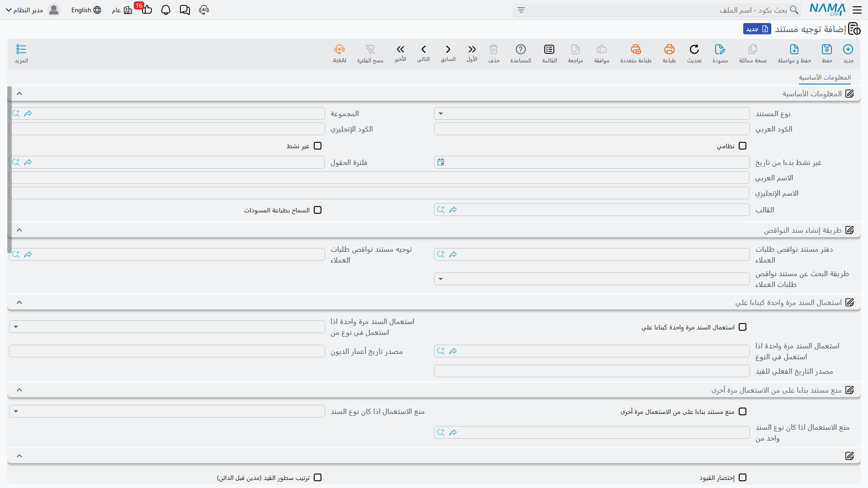The height and width of the screenshot is (488, 868).
Task: Open chat messages icon in header
Action: pos(185,10)
